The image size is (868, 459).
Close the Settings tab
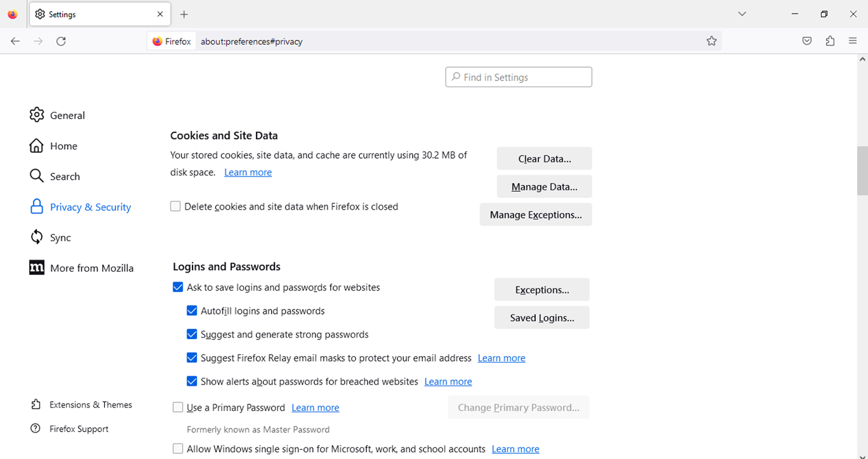(x=160, y=14)
